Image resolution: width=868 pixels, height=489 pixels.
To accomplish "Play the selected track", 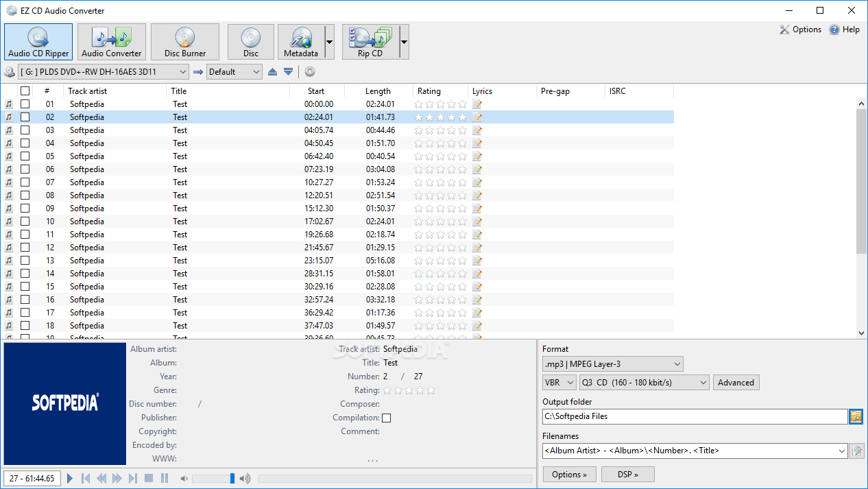I will pos(70,478).
